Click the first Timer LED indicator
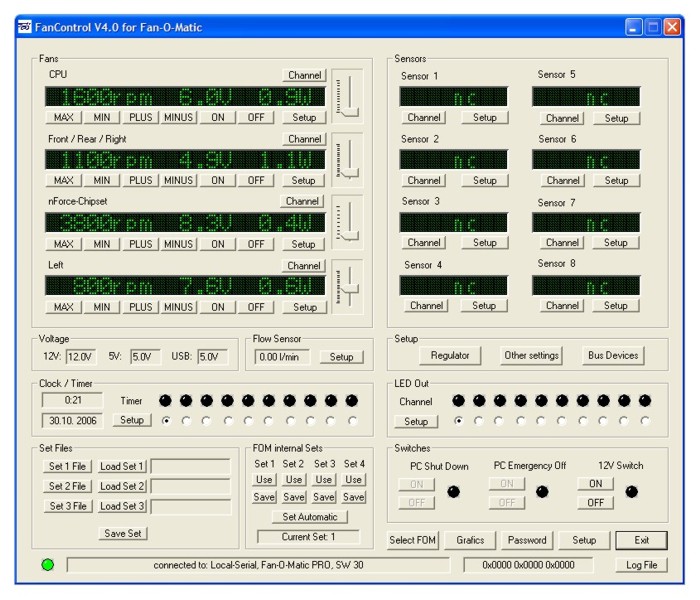The height and width of the screenshot is (600, 700). click(166, 400)
